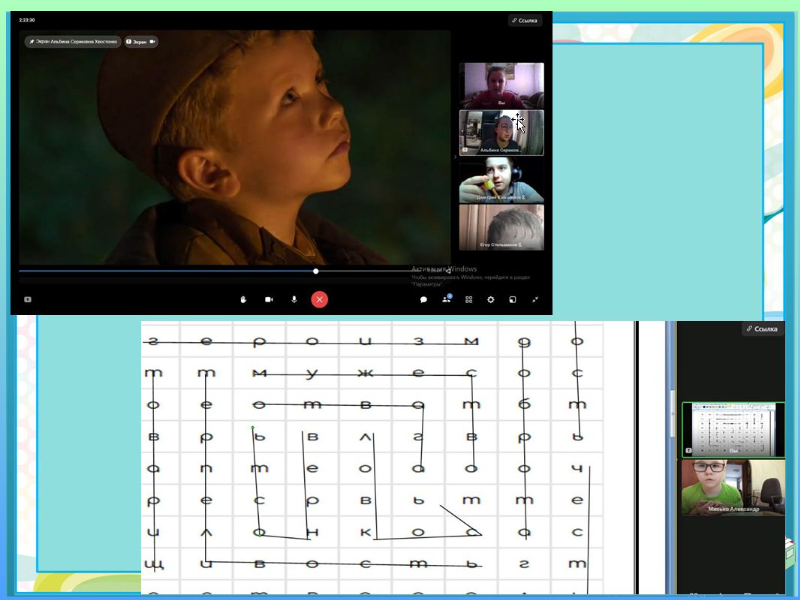Viewport: 800px width, 600px height.
Task: Click the letter 'з' in the word search
Action: click(418, 341)
